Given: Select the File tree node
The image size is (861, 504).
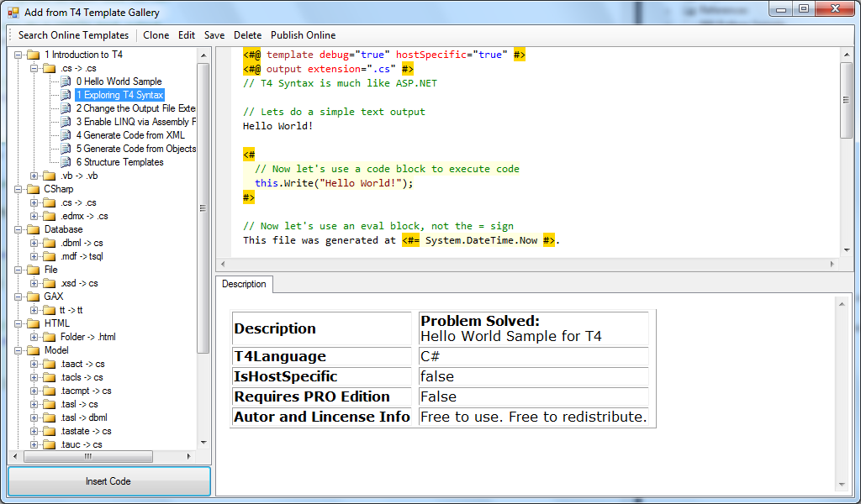Looking at the screenshot, I should coord(50,270).
